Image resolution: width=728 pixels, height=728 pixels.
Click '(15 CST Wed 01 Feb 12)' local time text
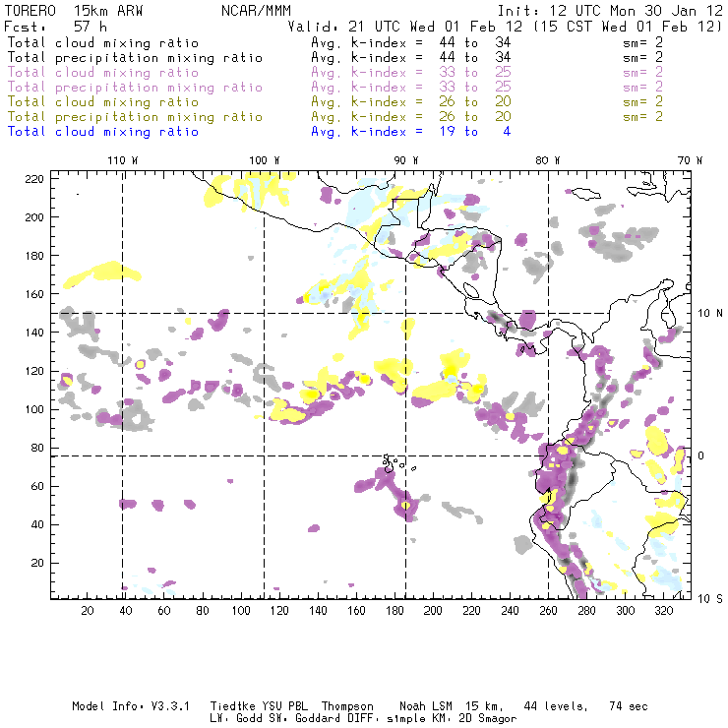(629, 27)
